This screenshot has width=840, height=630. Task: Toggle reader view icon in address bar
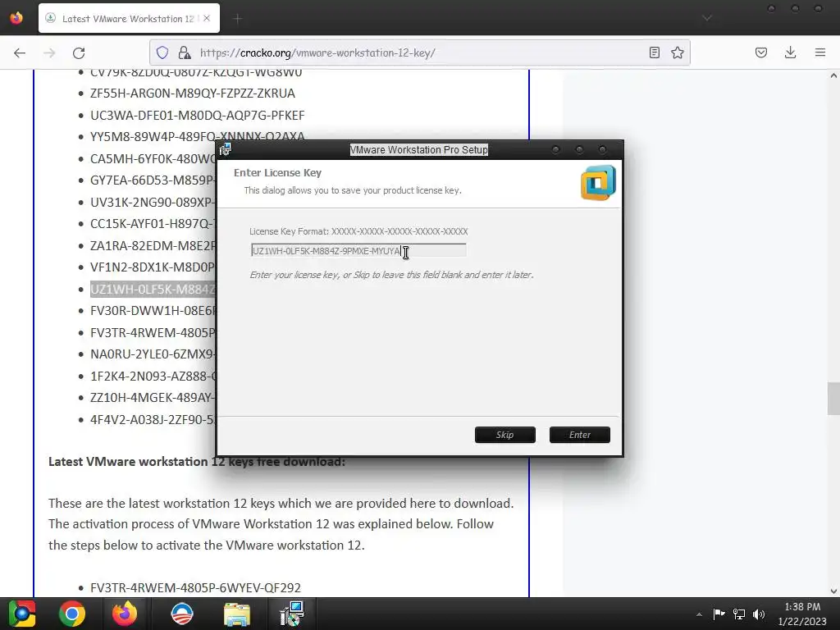click(654, 52)
